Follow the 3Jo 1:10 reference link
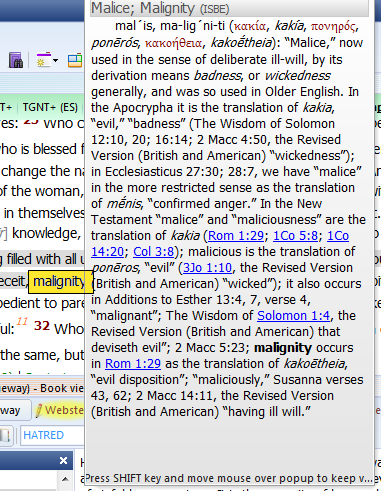381x491 pixels. (x=207, y=268)
